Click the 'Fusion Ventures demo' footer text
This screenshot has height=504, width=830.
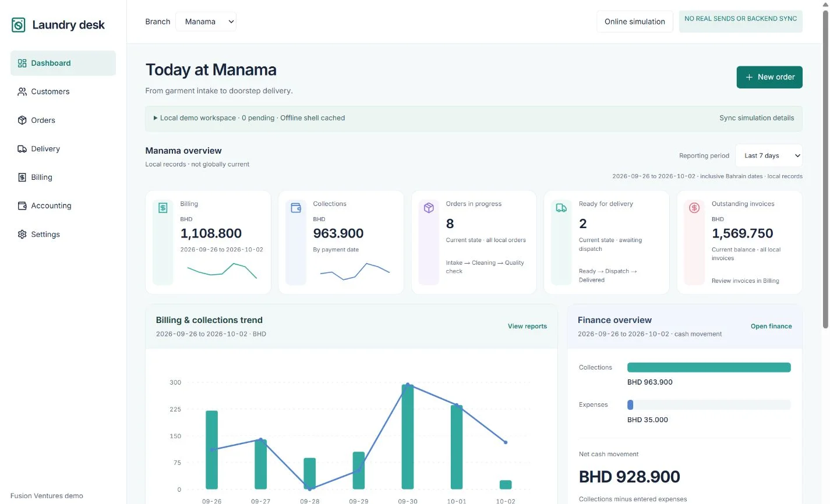[47, 496]
